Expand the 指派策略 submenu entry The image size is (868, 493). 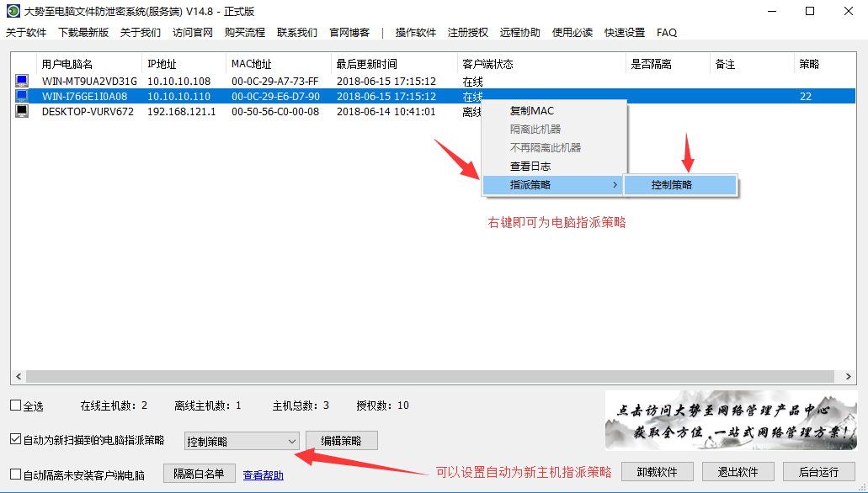click(x=553, y=185)
